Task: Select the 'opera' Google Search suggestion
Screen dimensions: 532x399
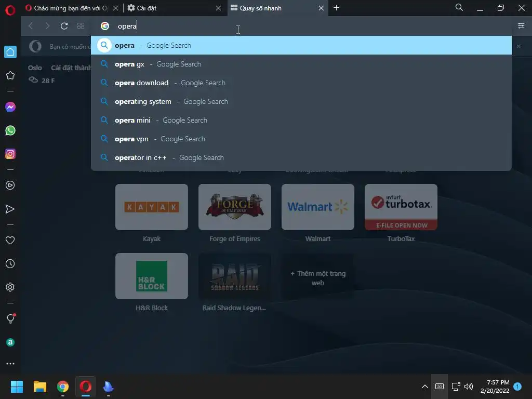Action: 301,45
